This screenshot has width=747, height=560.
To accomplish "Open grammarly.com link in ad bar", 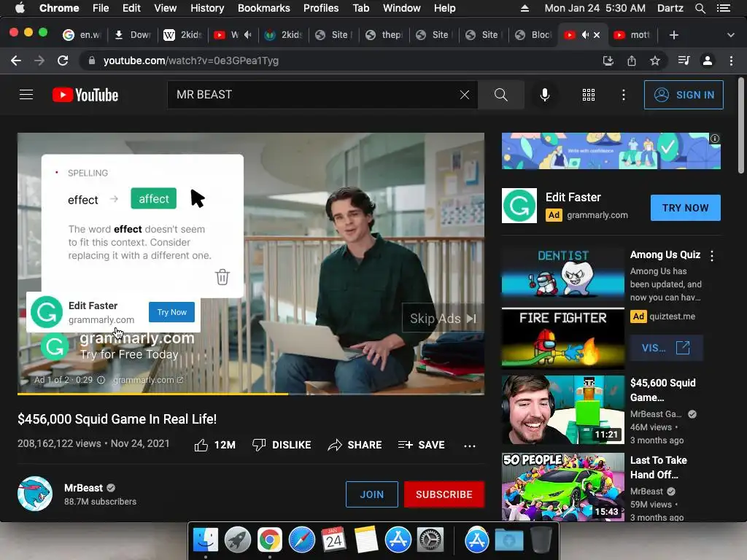I will pos(147,380).
